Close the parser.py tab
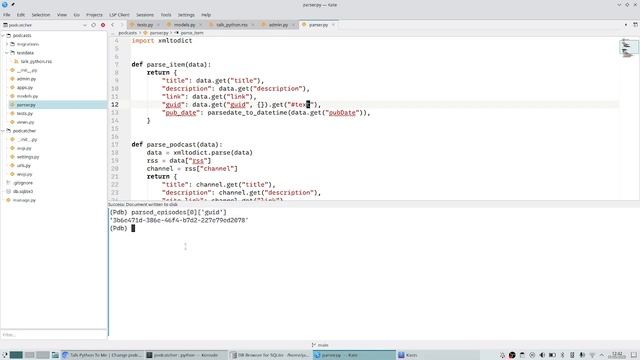The width and height of the screenshot is (640, 360). (333, 25)
